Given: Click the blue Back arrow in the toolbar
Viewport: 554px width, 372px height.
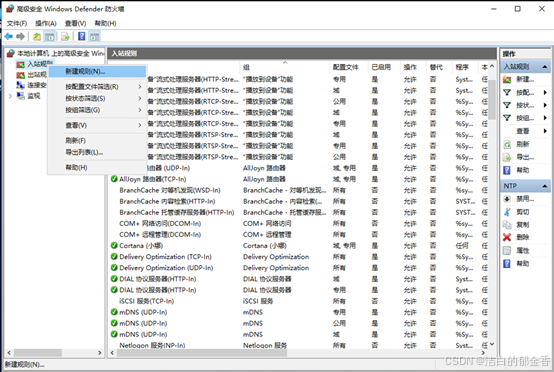Looking at the screenshot, I should click(x=9, y=36).
